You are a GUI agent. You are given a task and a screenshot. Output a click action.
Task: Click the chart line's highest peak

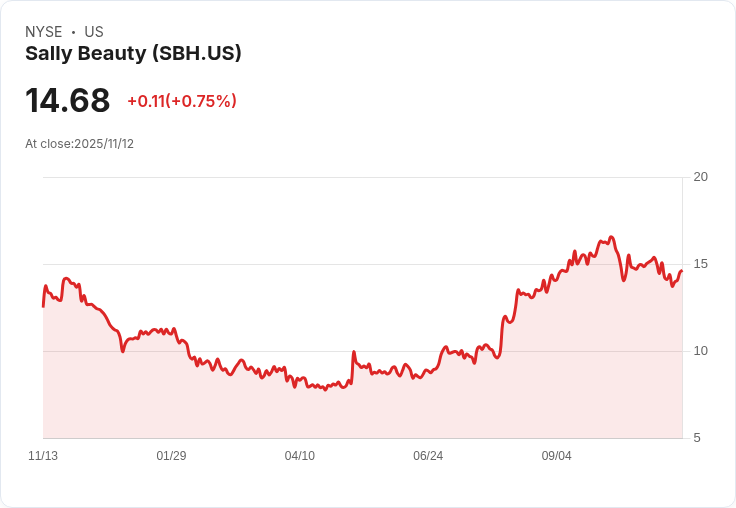point(611,238)
